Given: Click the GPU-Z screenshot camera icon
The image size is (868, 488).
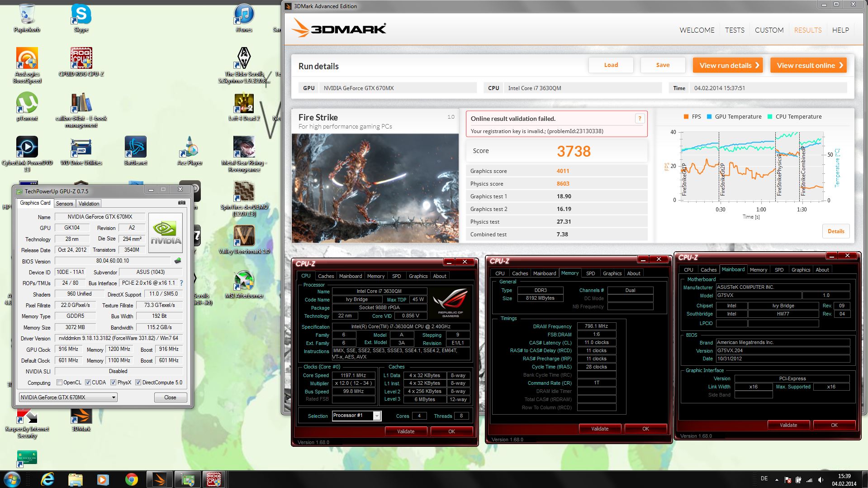Looking at the screenshot, I should [x=182, y=203].
